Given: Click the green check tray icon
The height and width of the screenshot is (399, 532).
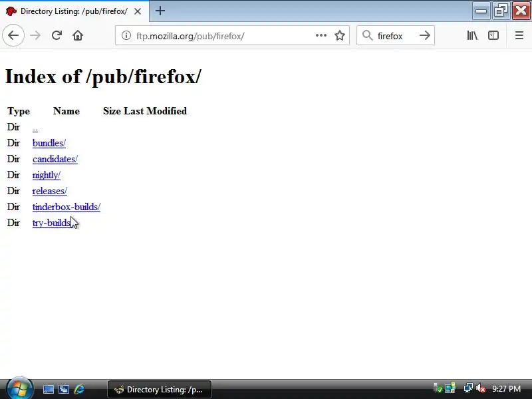Looking at the screenshot, I should tap(438, 388).
